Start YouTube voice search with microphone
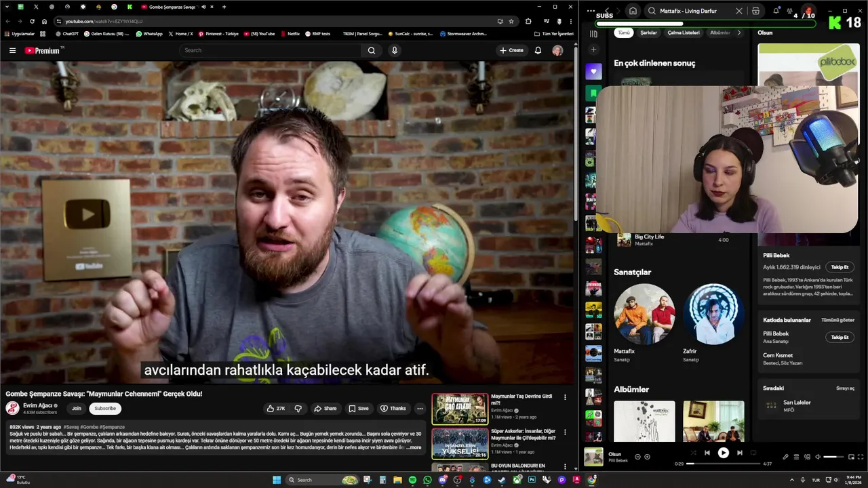 click(x=394, y=50)
